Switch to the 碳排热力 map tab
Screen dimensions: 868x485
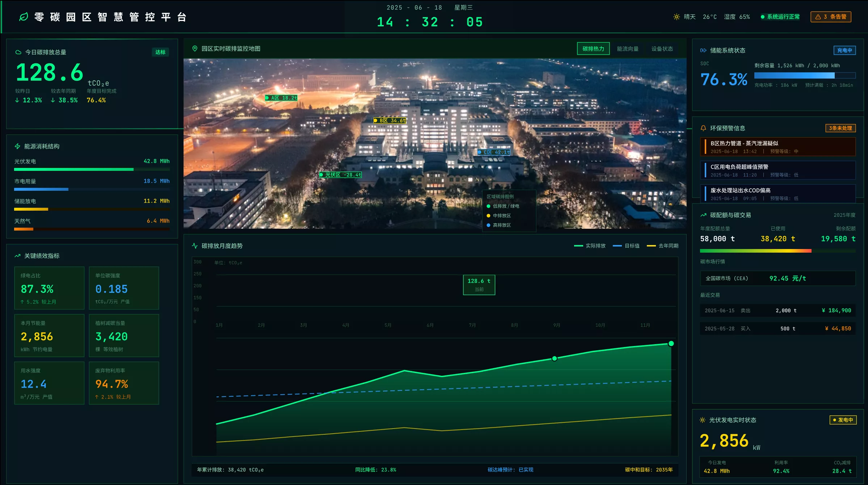pyautogui.click(x=593, y=48)
